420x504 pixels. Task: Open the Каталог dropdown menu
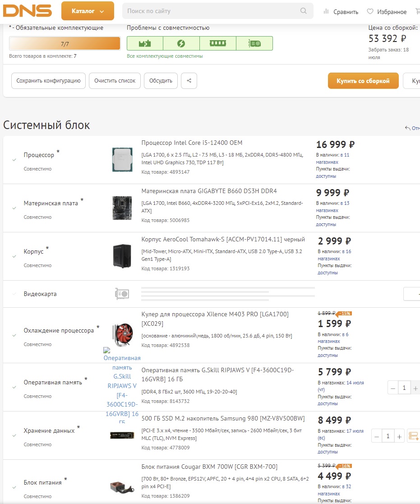pyautogui.click(x=88, y=11)
